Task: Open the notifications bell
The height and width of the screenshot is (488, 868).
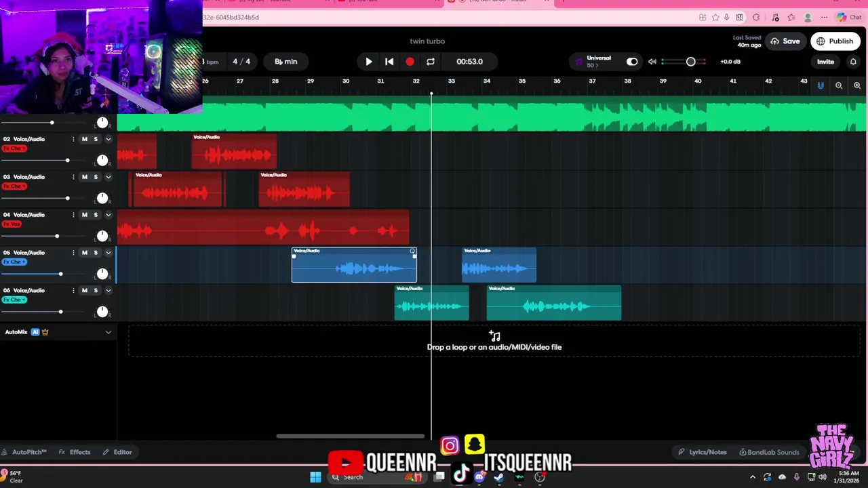Action: [853, 62]
